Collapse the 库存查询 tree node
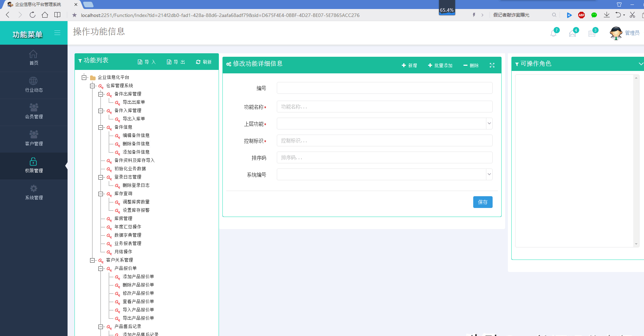Screen dimensions: 644x336 tap(100, 194)
